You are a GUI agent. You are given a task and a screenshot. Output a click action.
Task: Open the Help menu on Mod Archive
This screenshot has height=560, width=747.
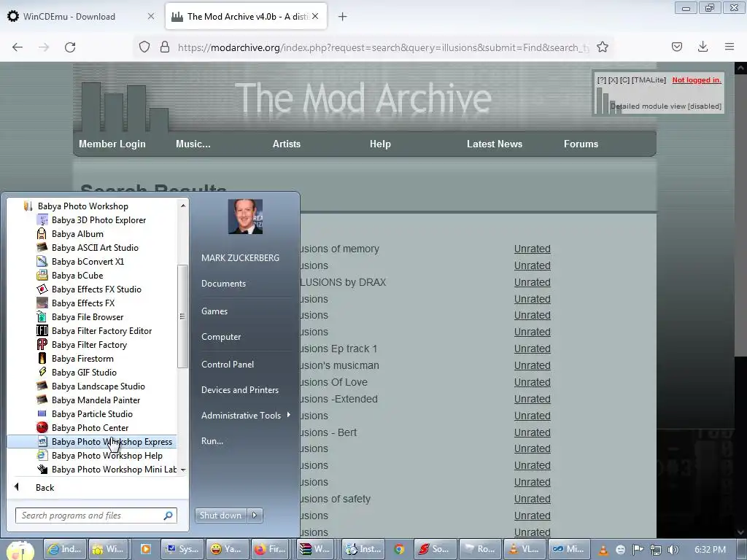coord(380,144)
